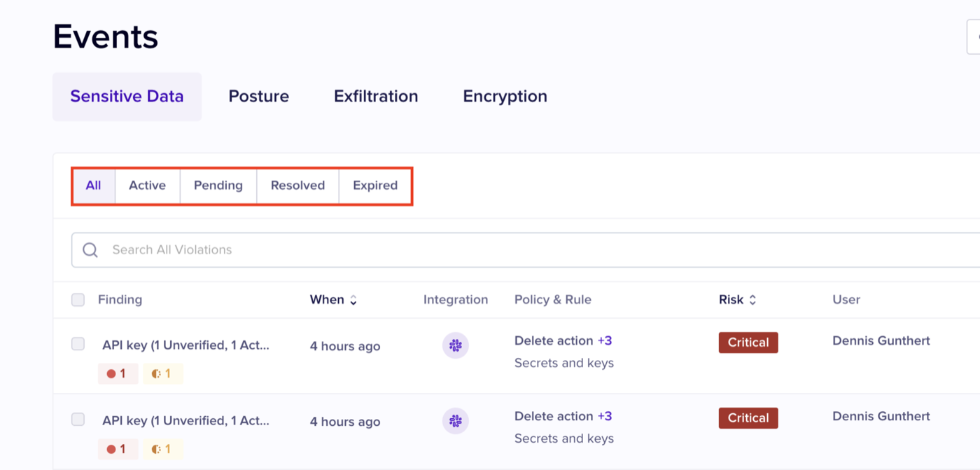The height and width of the screenshot is (470, 980).
Task: Click Dennis Gunthert in the second row
Action: coord(881,416)
